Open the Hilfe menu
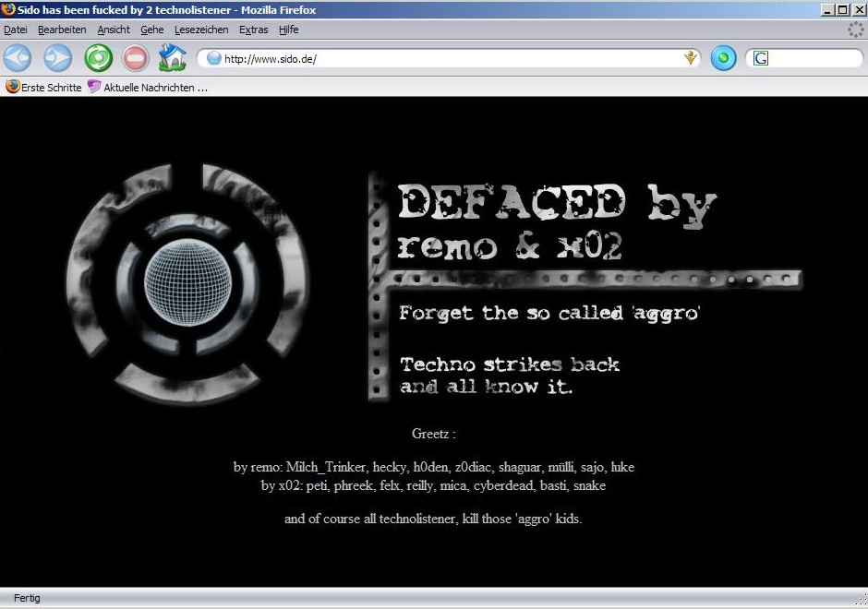Screen dimensions: 868x609 coord(289,30)
